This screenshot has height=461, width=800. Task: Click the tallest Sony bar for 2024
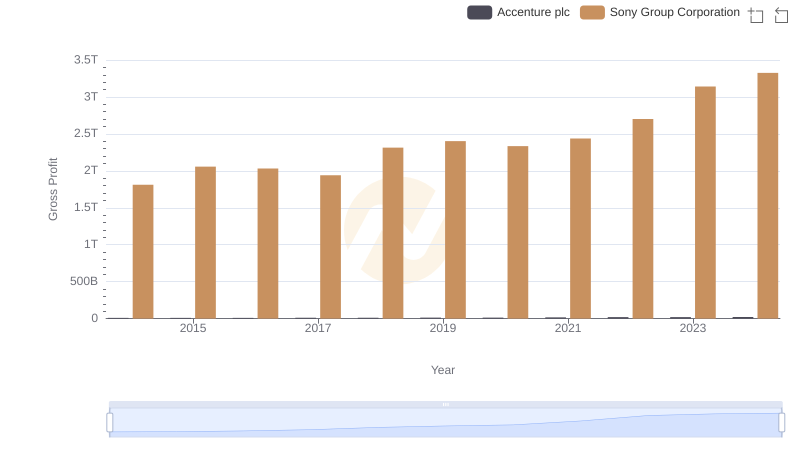(768, 196)
